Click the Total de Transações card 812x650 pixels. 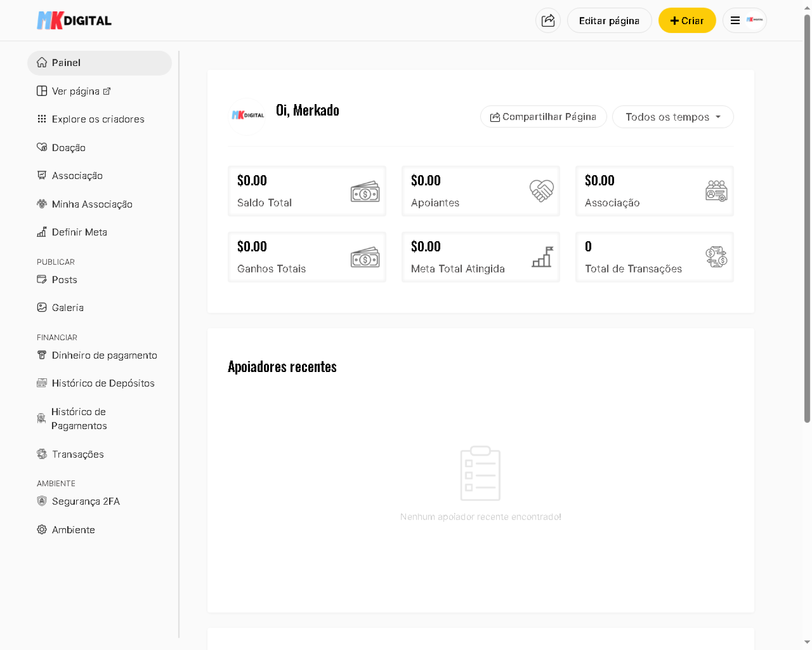click(654, 257)
